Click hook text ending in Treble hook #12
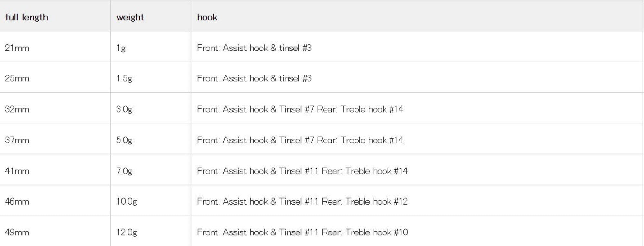644x246 pixels. [x=302, y=201]
